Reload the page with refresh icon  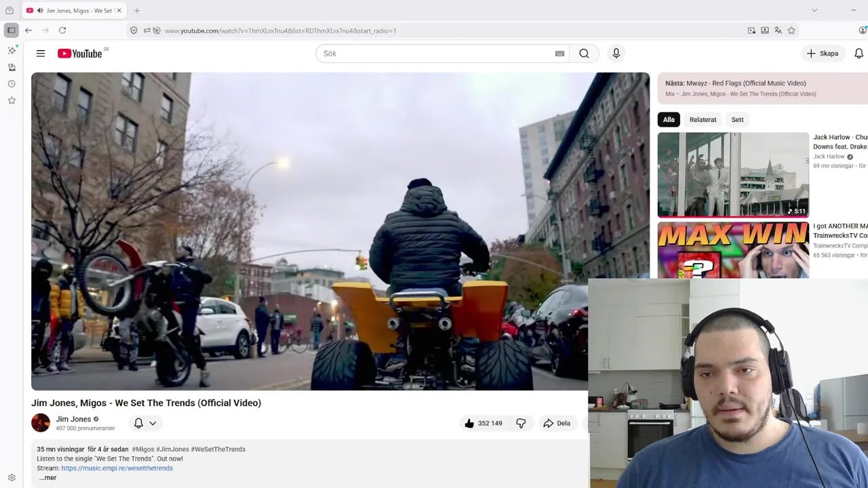point(62,30)
